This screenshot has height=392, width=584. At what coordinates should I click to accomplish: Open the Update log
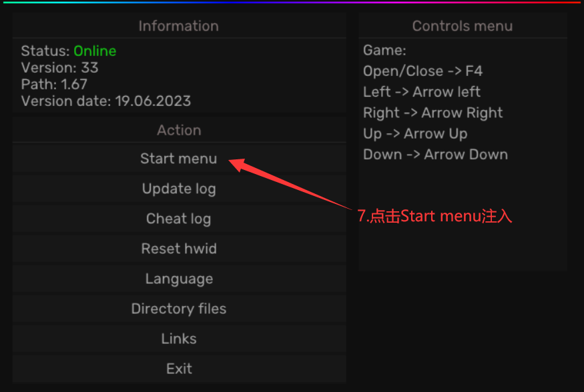click(178, 189)
